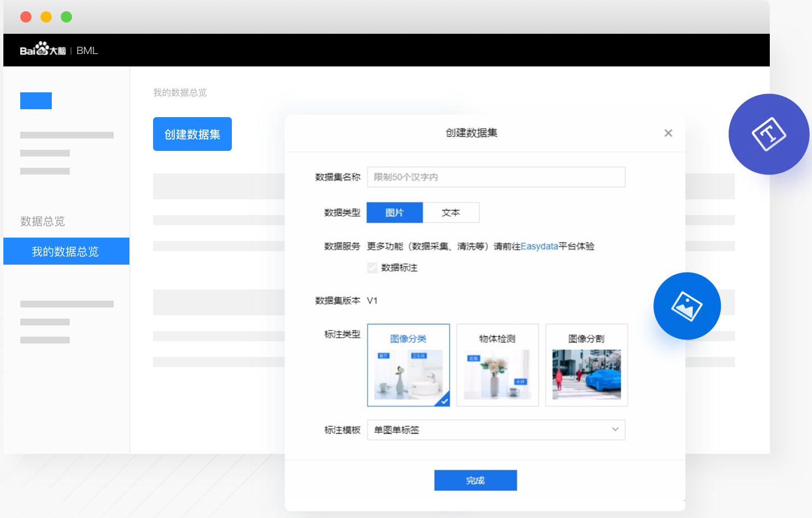The height and width of the screenshot is (518, 812).
Task: Click the Baidu Brain logo
Action: 43,50
